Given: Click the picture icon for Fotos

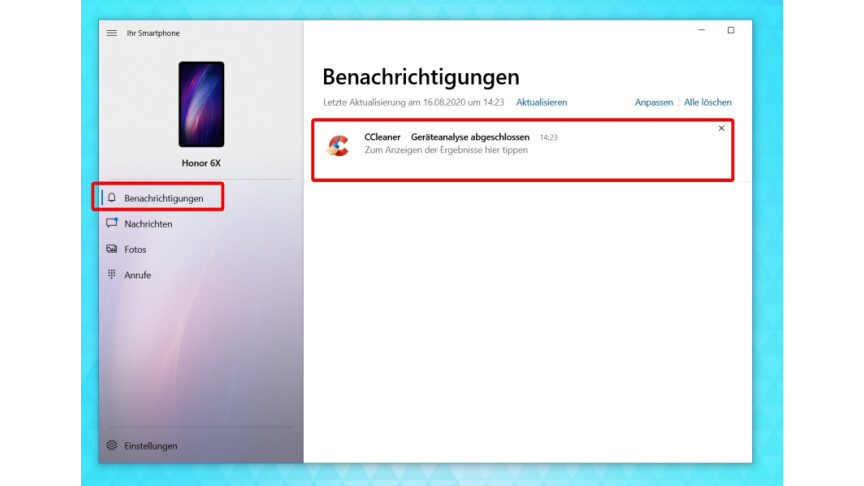Looking at the screenshot, I should pos(112,249).
